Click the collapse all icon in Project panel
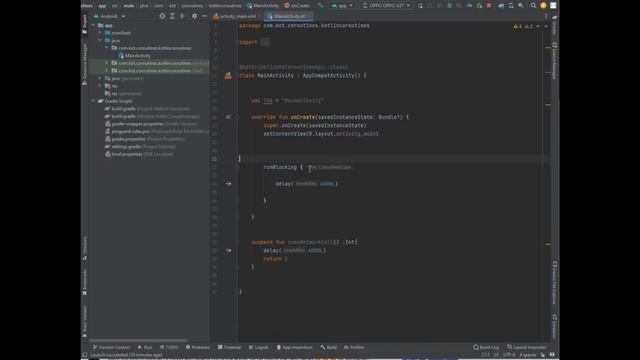Screen dimensions: 640x360 click(x=182, y=16)
